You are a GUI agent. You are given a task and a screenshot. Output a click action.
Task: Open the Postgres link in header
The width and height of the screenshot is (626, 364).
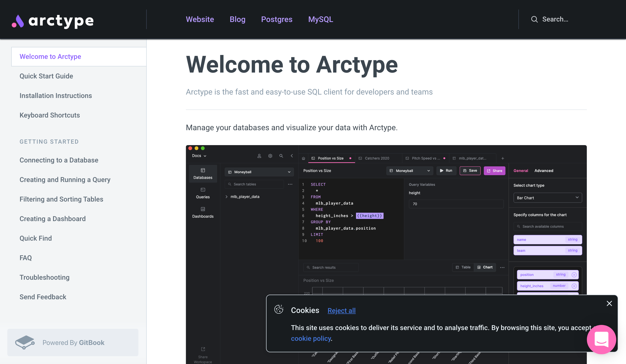click(277, 19)
